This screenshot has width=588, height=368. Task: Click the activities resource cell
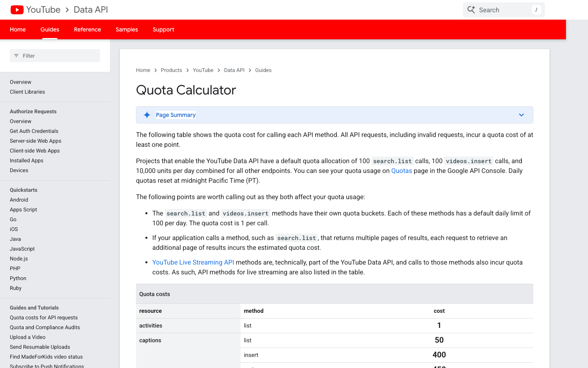coord(188,326)
